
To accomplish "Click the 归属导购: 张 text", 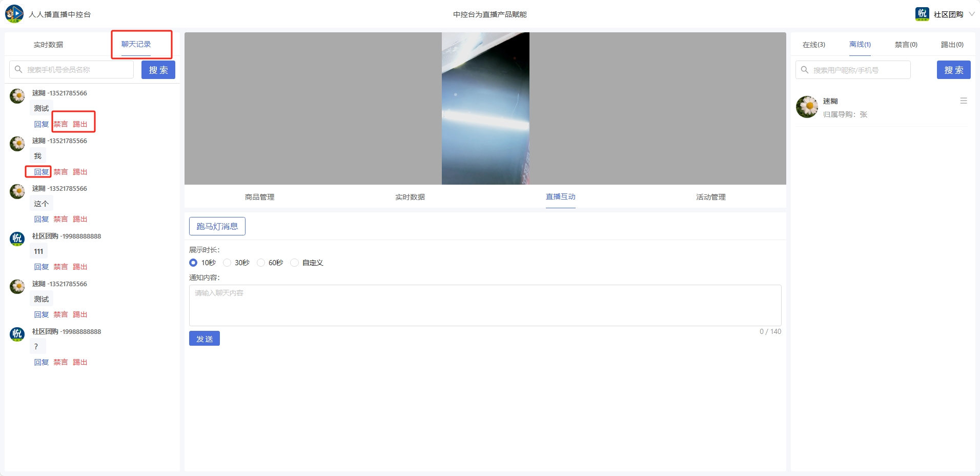I will click(x=845, y=114).
